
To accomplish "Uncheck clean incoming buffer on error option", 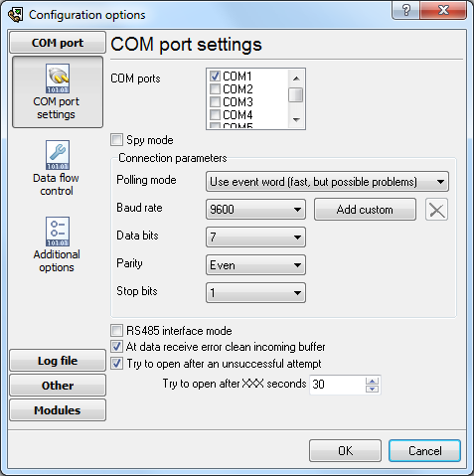I will pos(116,347).
